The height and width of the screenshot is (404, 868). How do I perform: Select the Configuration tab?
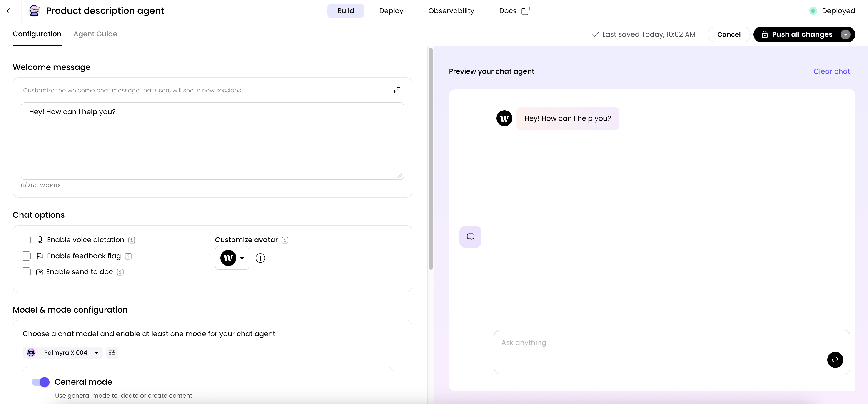coord(37,34)
